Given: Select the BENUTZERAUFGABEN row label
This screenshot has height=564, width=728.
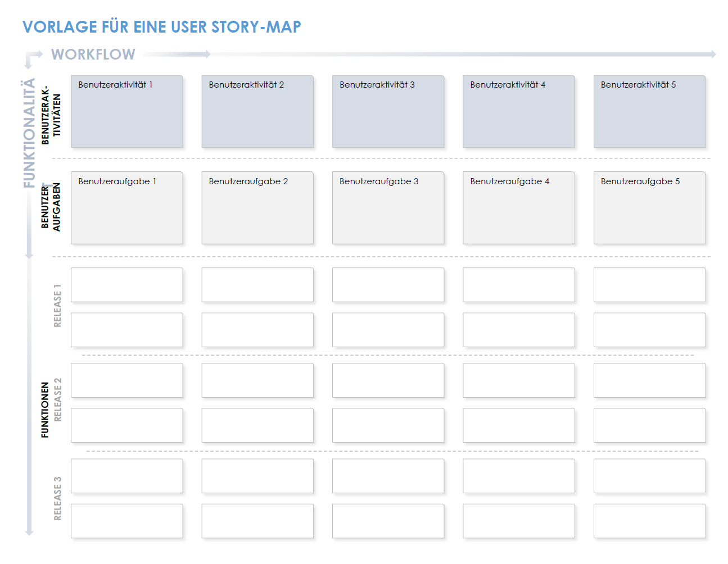Looking at the screenshot, I should click(x=51, y=207).
